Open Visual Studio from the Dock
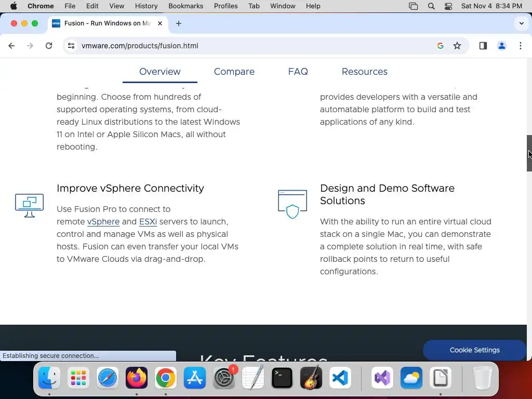Image resolution: width=532 pixels, height=399 pixels. pyautogui.click(x=382, y=378)
